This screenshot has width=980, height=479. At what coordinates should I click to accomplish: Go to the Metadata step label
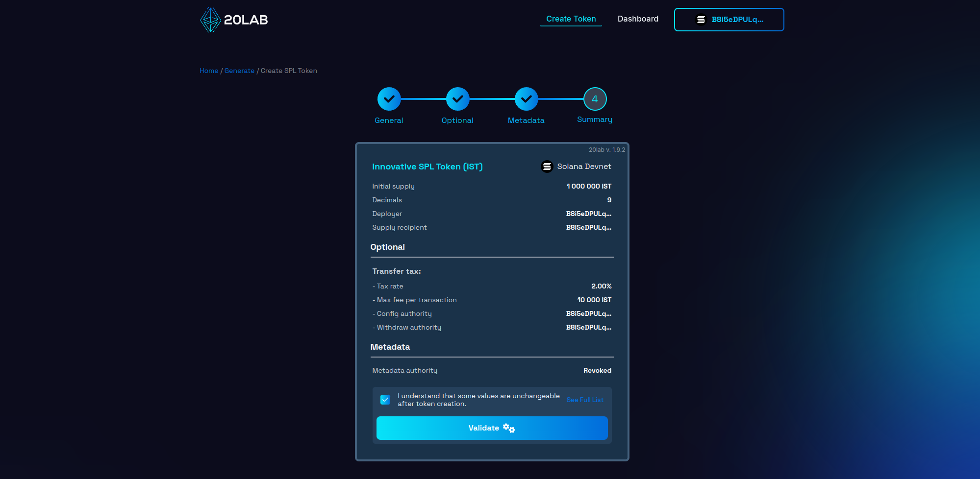pyautogui.click(x=526, y=120)
